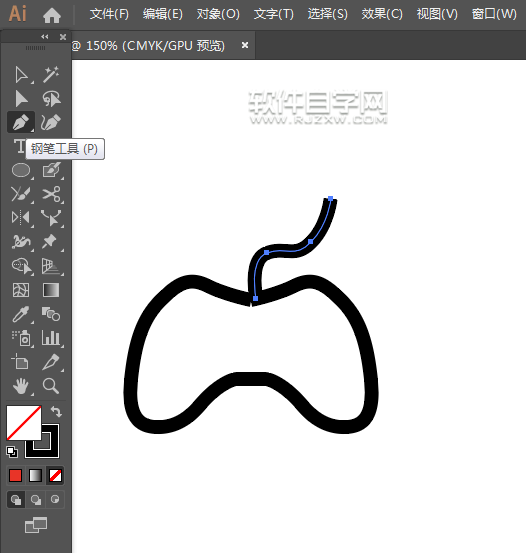Viewport: 526px width, 553px height.
Task: Choose the Scissors tool
Action: click(x=51, y=194)
